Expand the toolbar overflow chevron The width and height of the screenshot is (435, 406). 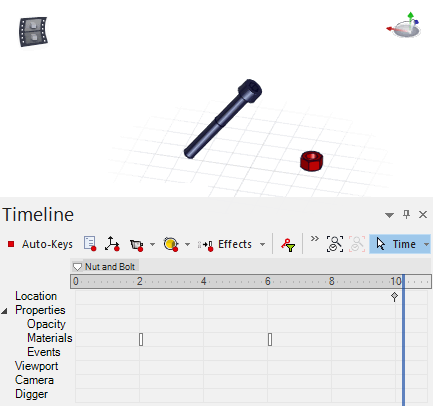[314, 239]
